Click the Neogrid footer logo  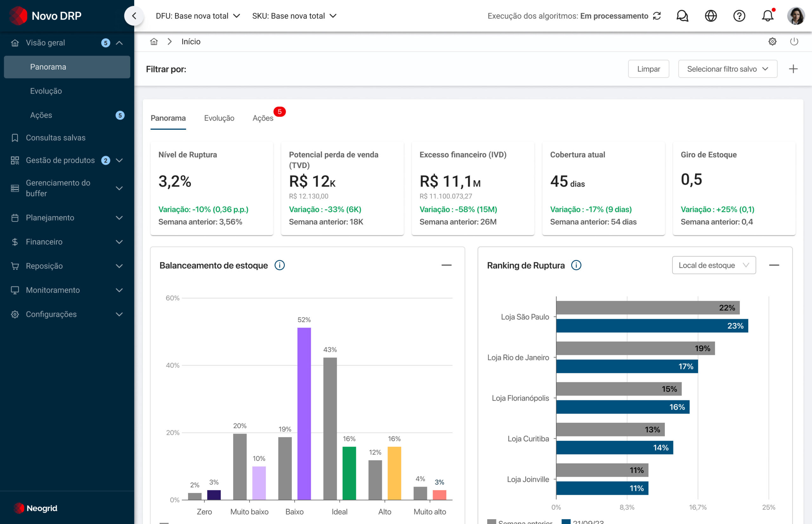pos(36,508)
